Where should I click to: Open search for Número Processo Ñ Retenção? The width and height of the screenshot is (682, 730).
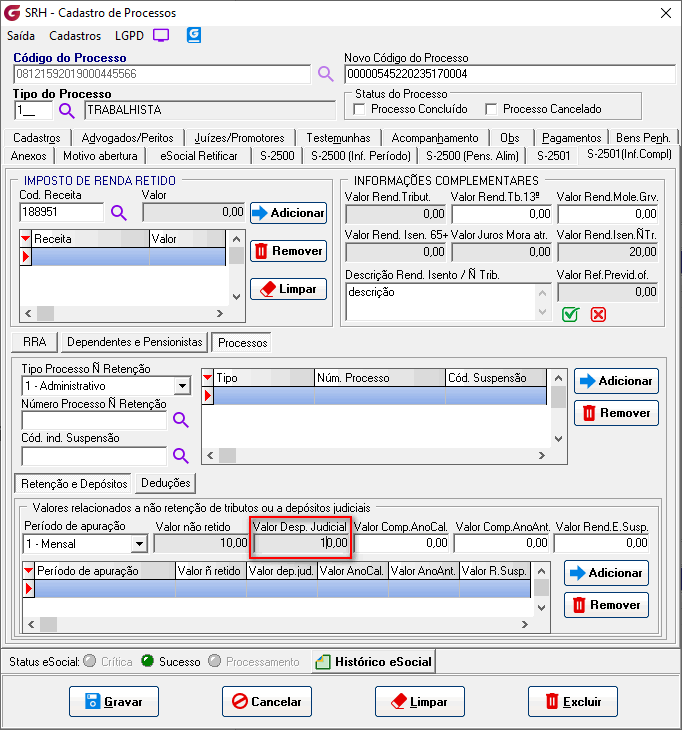(x=181, y=420)
